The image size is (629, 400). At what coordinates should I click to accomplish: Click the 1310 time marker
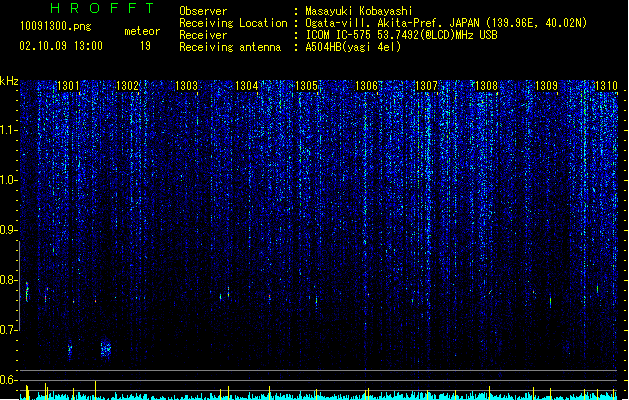(x=606, y=86)
